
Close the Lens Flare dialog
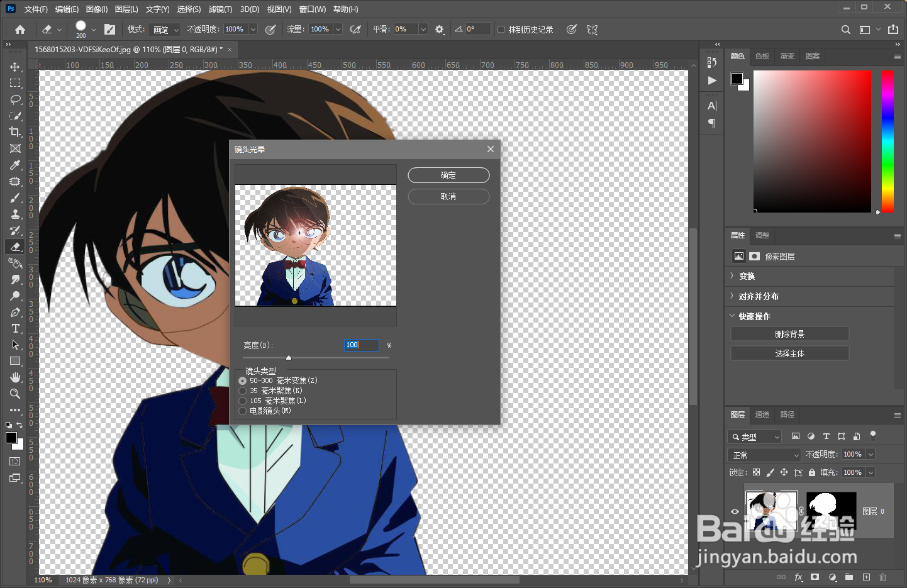(491, 149)
